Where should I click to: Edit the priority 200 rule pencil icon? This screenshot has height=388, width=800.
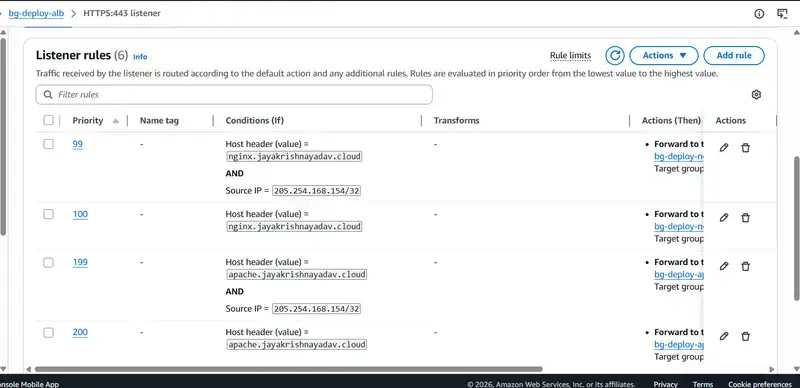point(723,336)
